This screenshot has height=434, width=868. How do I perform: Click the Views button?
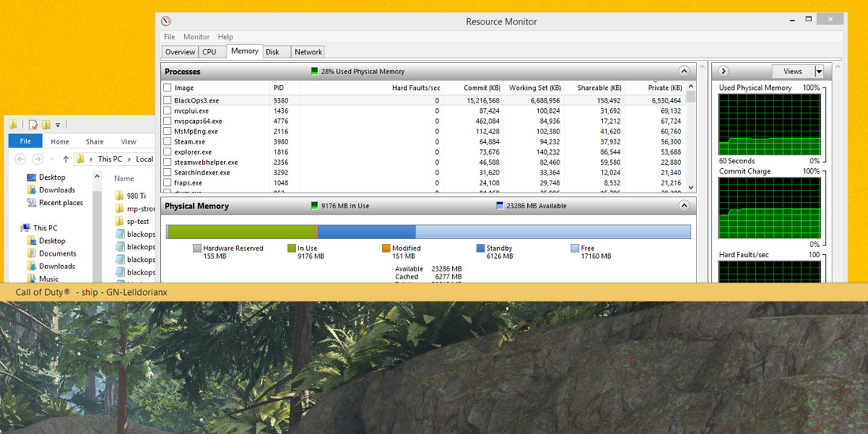point(792,72)
